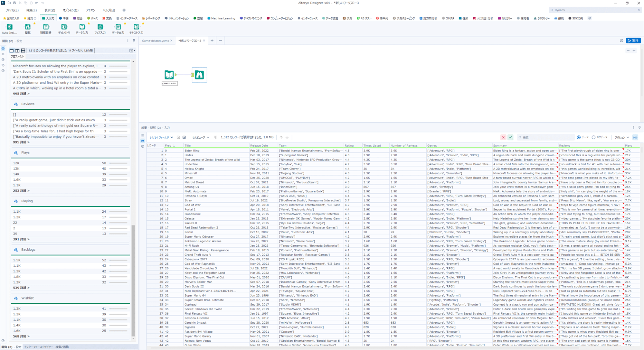Expand 539 詳細 under Backlogs
The image size is (644, 350).
pyautogui.click(x=21, y=288)
